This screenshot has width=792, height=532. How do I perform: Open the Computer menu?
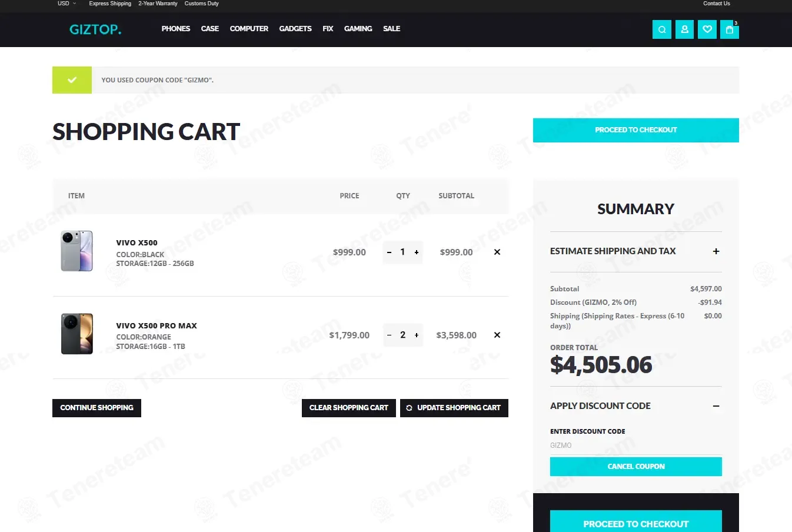point(249,29)
